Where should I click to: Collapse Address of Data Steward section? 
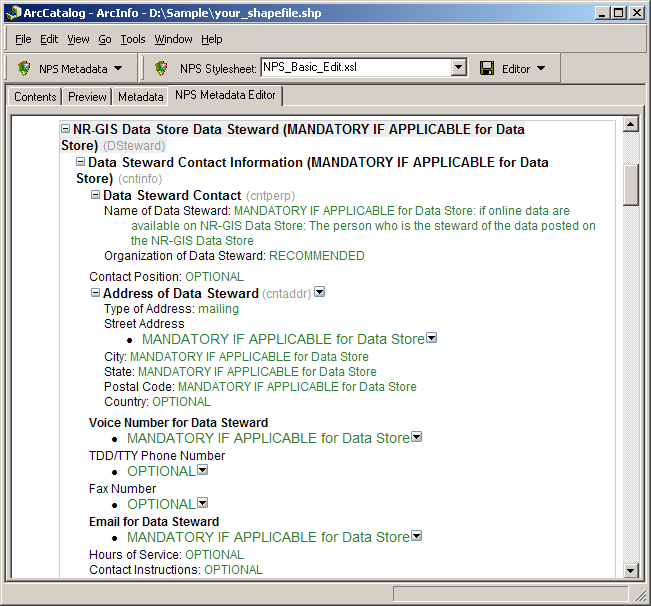(x=95, y=293)
